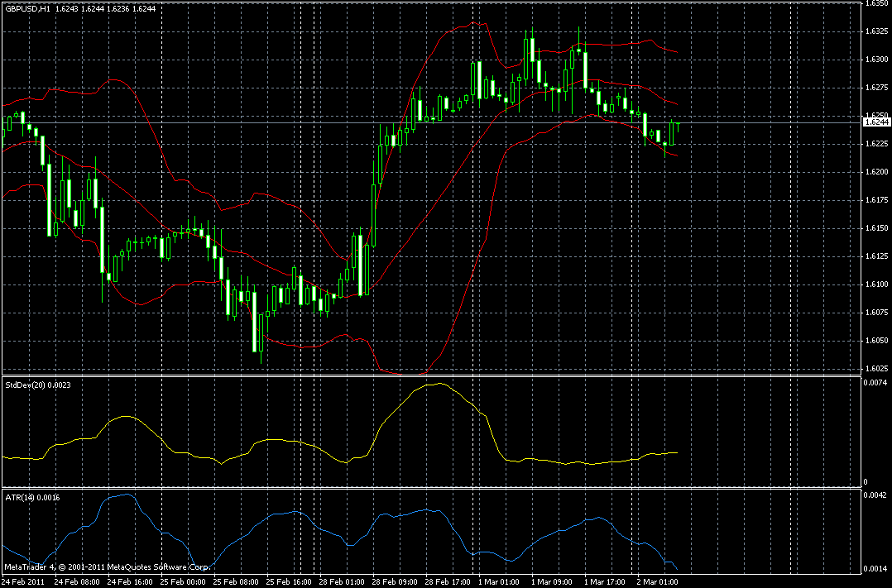
Task: Click the 1.6100 price axis value
Action: [x=876, y=284]
